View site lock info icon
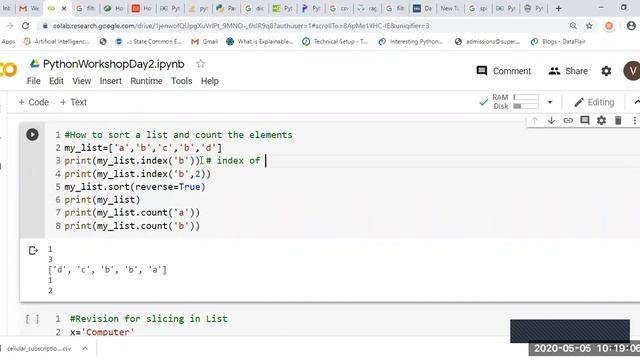Screen dimensions: 640x360 (x=45, y=26)
